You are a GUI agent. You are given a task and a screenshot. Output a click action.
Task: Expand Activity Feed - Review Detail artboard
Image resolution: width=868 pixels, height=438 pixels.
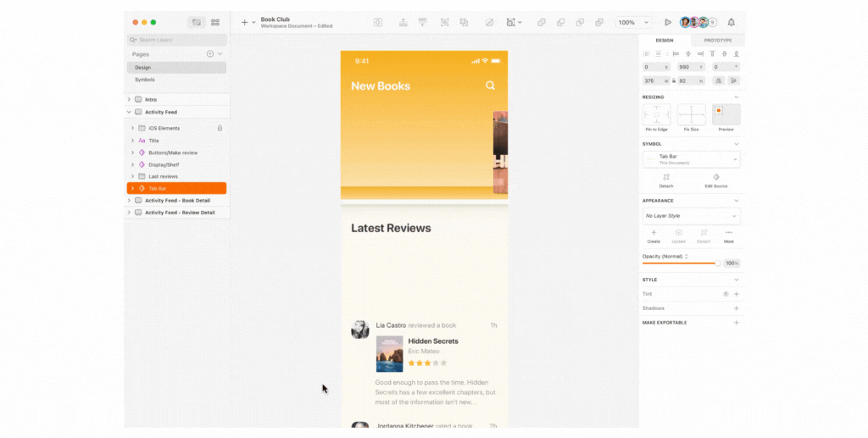[129, 213]
